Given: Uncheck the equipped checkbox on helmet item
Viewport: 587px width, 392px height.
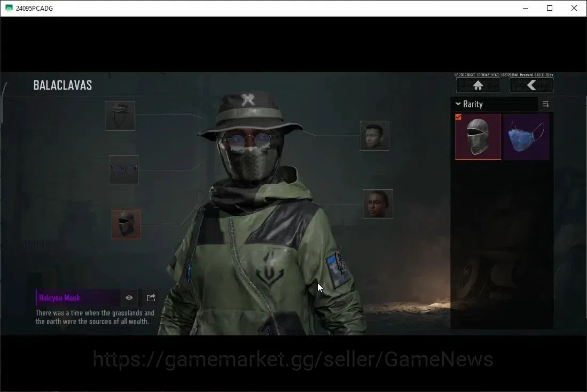Looking at the screenshot, I should coord(458,117).
